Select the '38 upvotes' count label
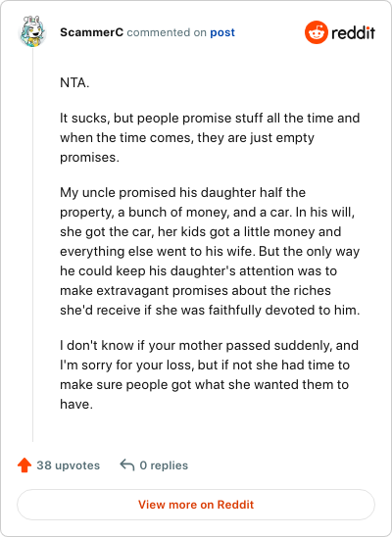Viewport: 392px width, 537px height. pyautogui.click(x=69, y=465)
